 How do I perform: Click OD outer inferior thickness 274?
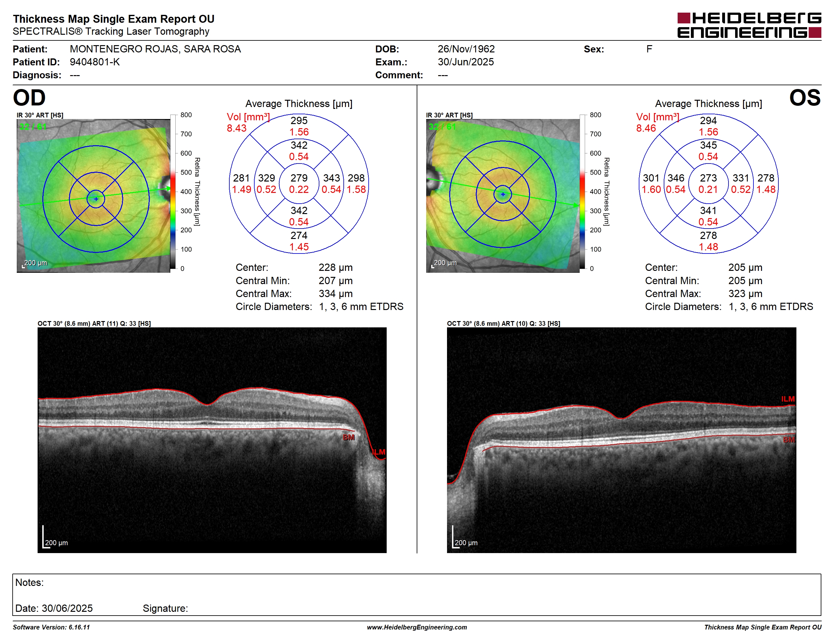click(x=299, y=236)
